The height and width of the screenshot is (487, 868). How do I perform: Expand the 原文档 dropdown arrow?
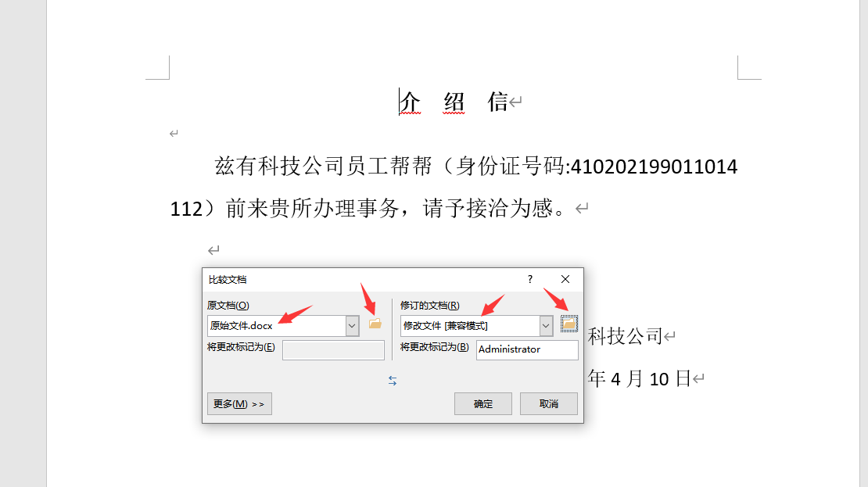352,326
